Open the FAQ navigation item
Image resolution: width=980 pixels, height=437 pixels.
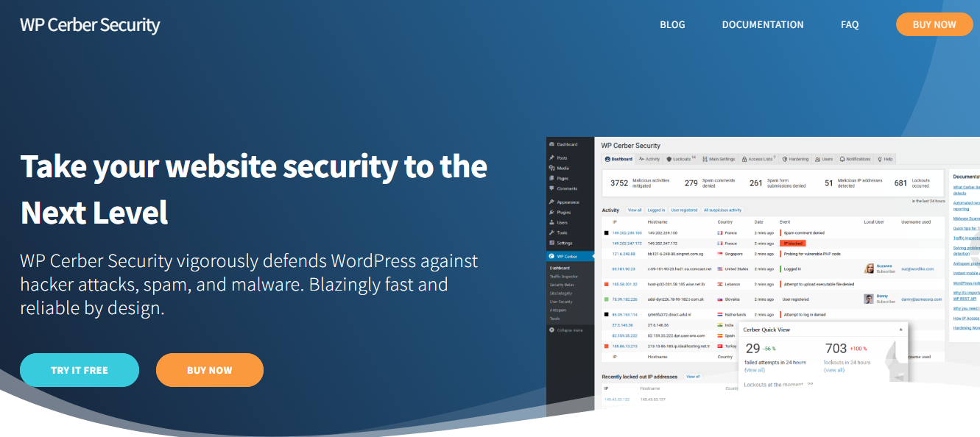click(x=850, y=24)
